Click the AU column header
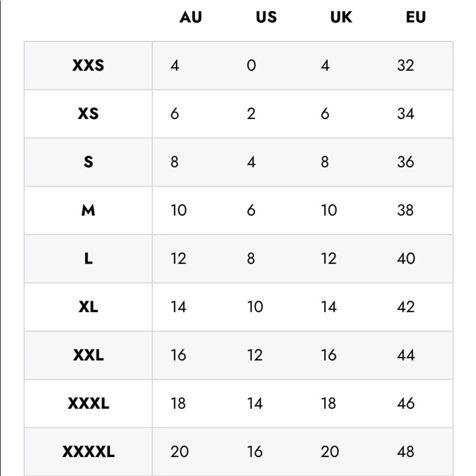This screenshot has height=476, width=476. pos(190,18)
